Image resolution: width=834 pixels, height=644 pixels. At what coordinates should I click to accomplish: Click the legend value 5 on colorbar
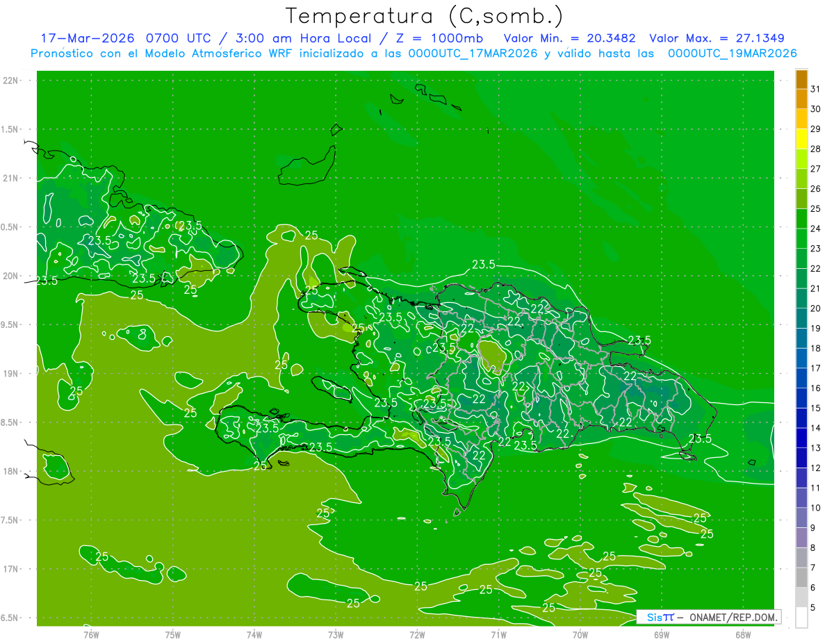[x=813, y=607]
